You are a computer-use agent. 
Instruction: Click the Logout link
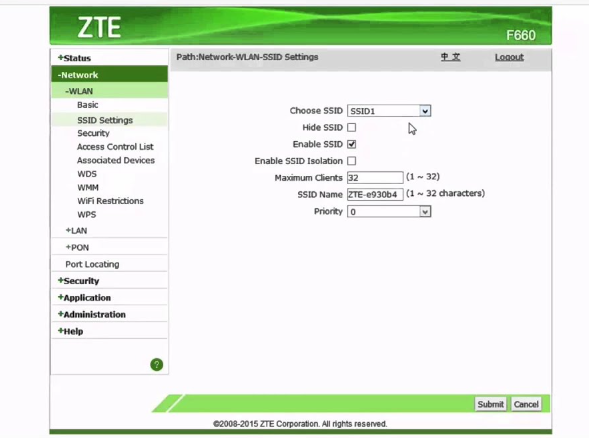click(509, 57)
